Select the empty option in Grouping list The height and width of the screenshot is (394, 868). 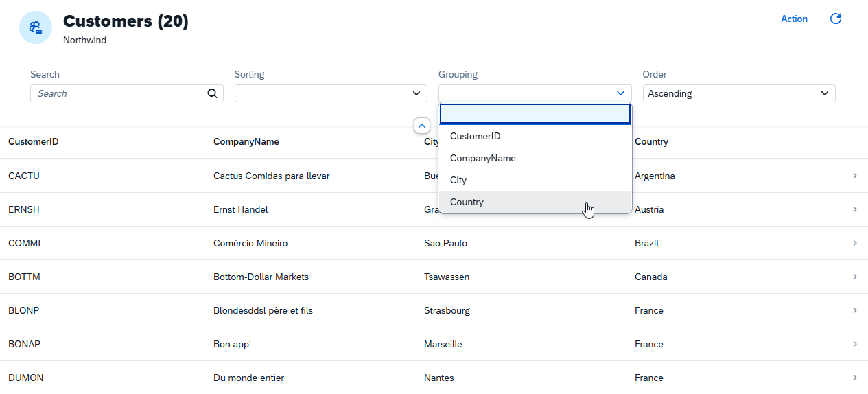click(x=535, y=114)
